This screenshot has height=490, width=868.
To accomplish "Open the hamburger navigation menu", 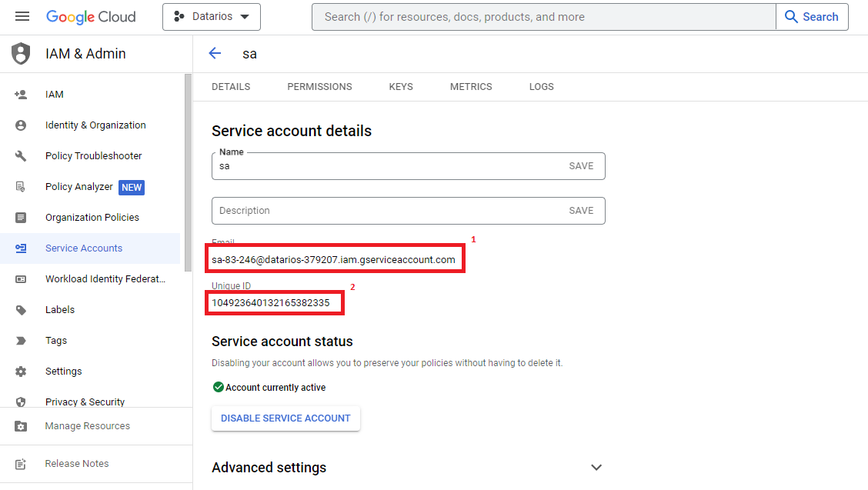I will pos(22,17).
